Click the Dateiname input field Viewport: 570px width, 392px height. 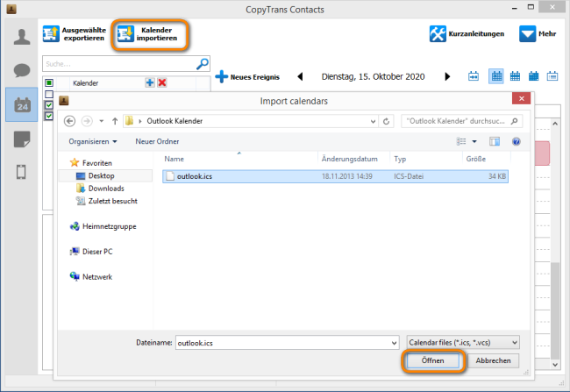pyautogui.click(x=283, y=343)
